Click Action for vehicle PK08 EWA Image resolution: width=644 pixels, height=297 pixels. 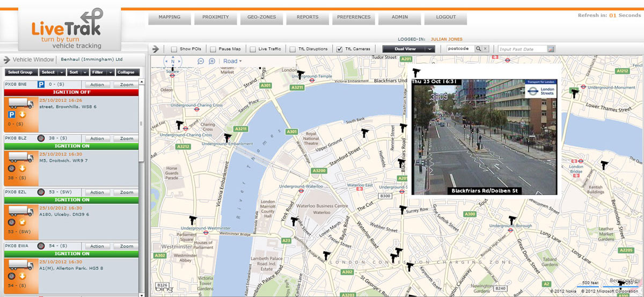[x=97, y=247]
